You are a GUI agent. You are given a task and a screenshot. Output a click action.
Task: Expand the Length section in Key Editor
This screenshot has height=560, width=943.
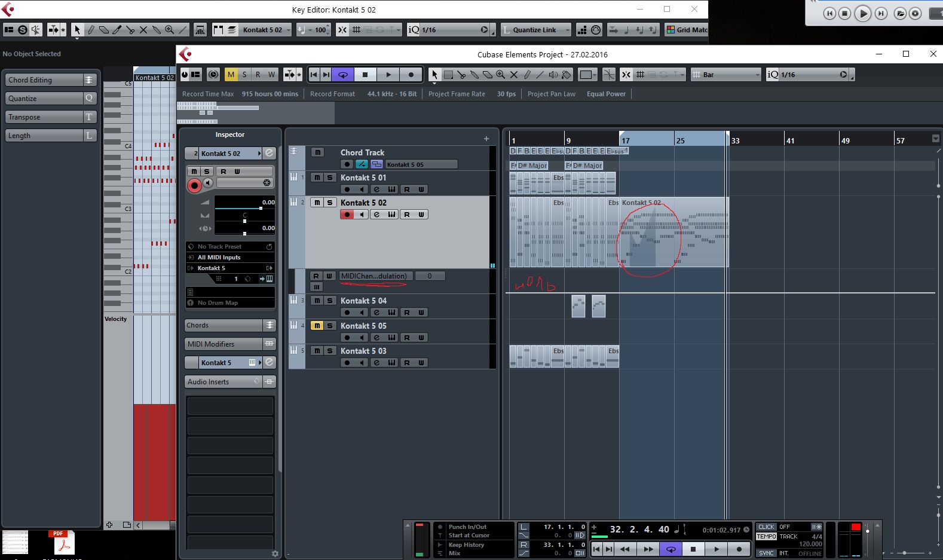click(51, 136)
